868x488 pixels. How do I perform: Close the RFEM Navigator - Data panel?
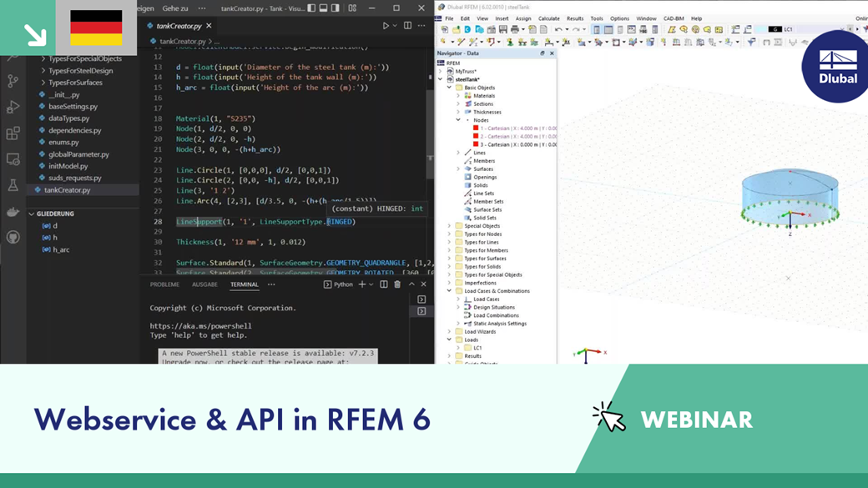[x=552, y=53]
